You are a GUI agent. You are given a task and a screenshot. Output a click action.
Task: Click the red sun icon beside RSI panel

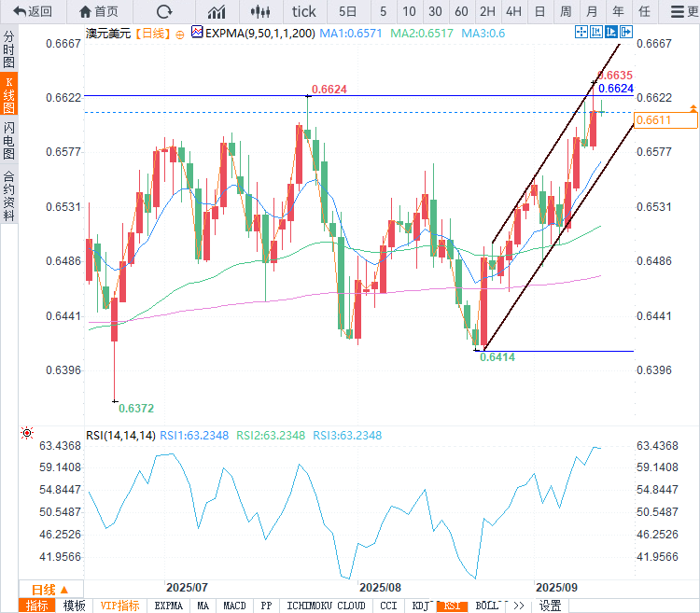click(x=27, y=433)
